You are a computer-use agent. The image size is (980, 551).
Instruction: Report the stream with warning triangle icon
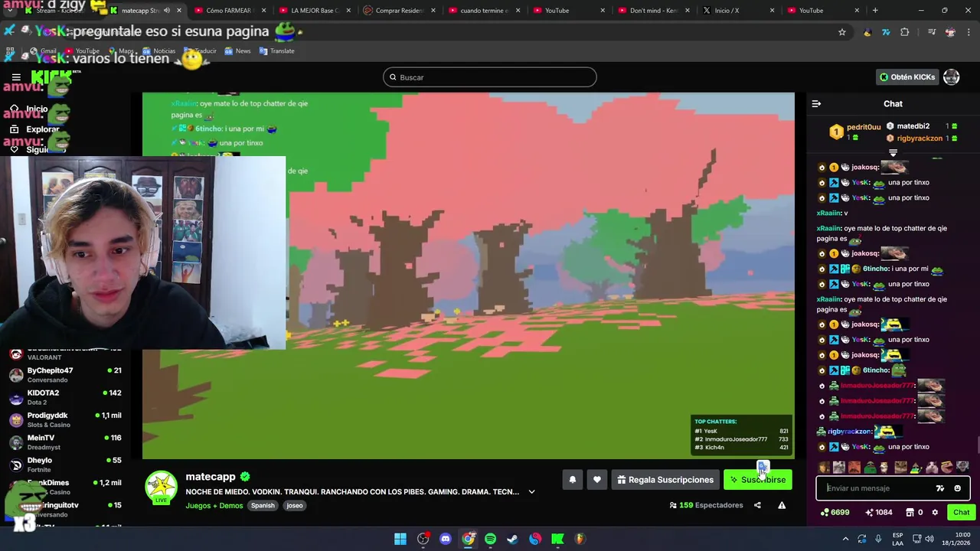click(x=782, y=505)
